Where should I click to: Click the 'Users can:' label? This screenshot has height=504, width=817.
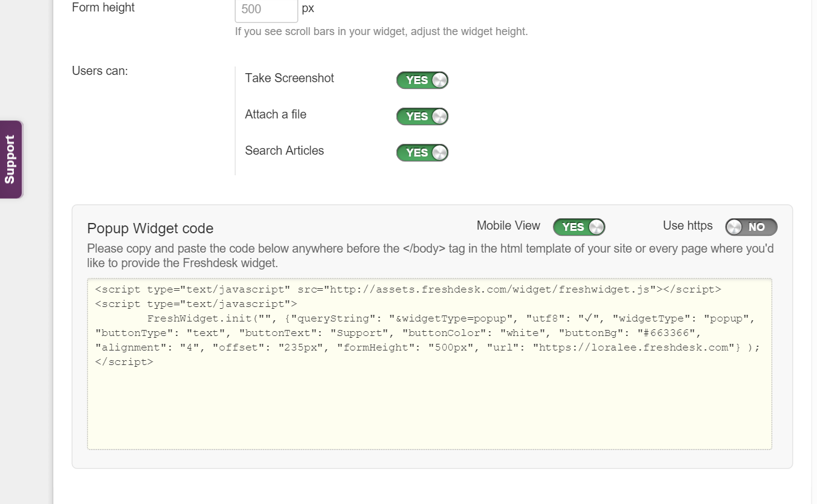pyautogui.click(x=100, y=71)
